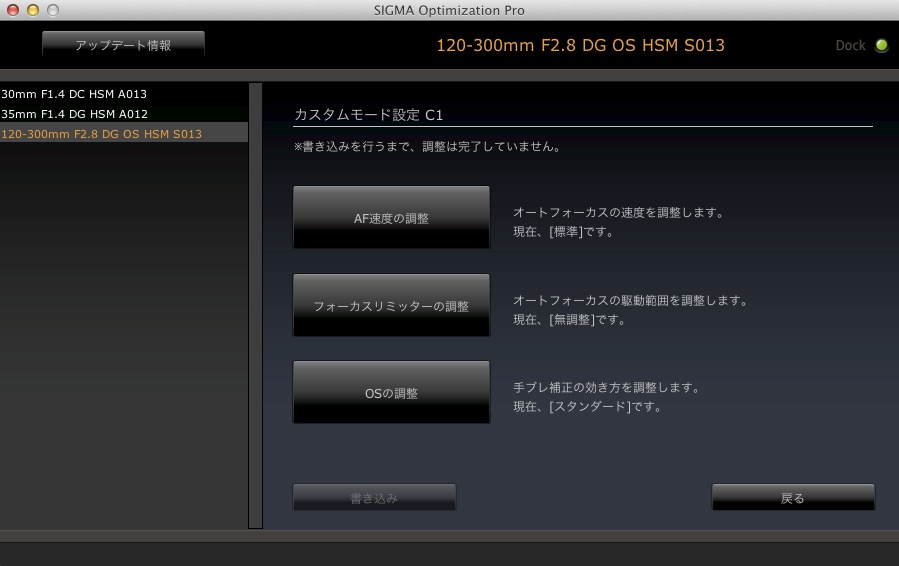Select 30mm F1.4 DC HSM A013 lens
The width and height of the screenshot is (899, 566).
pos(124,94)
